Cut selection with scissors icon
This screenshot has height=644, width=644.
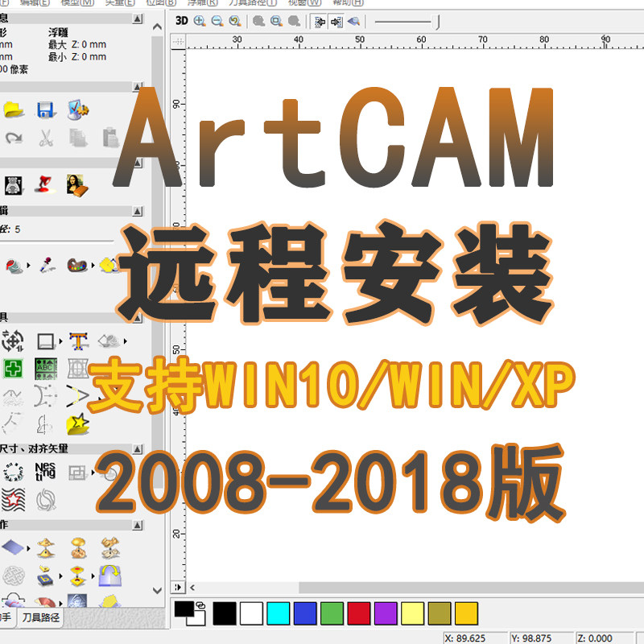click(x=46, y=138)
